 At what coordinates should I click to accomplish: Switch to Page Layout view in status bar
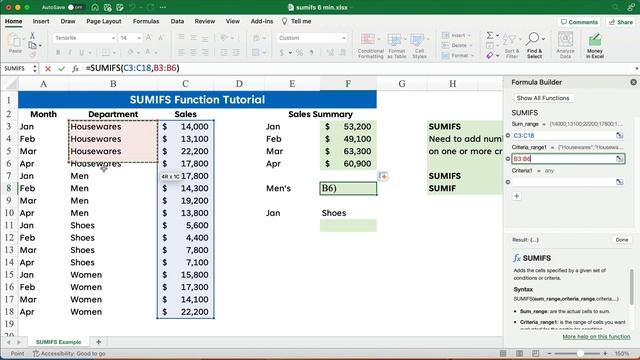(519, 353)
